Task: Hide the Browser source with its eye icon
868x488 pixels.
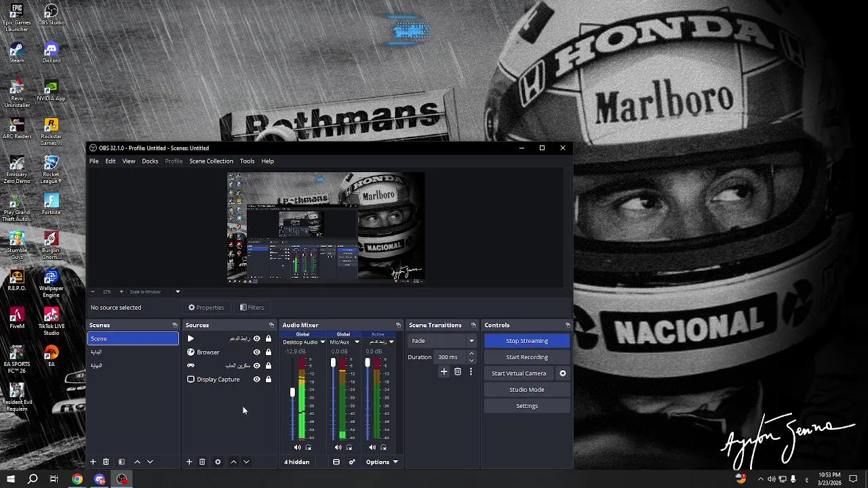Action: [256, 352]
